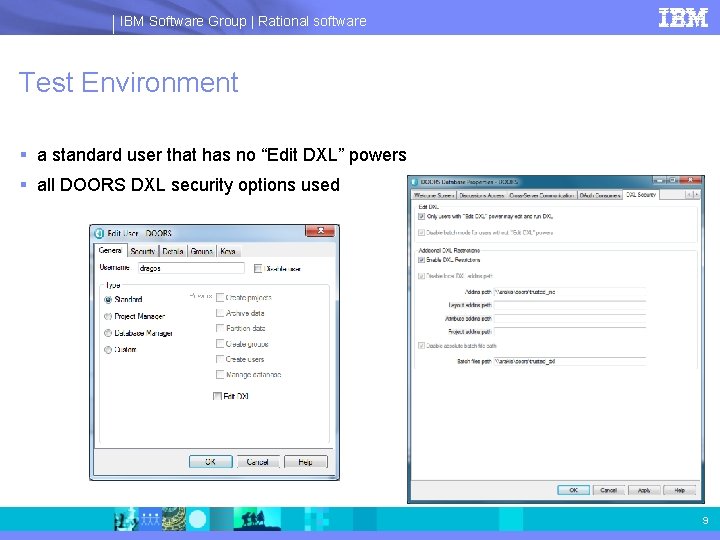The image size is (720, 540).
Task: Uncheck Enable DXL Restrictions checkbox
Action: (x=421, y=260)
